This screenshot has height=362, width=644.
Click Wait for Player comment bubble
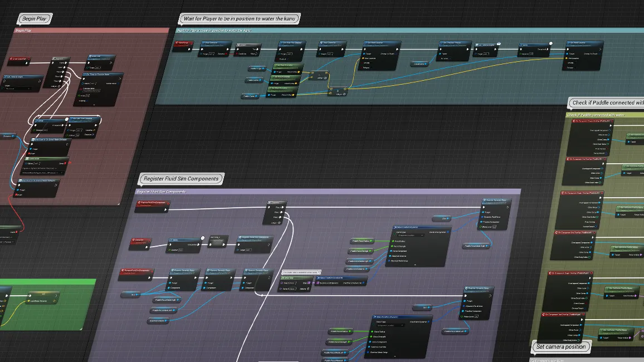(x=240, y=19)
